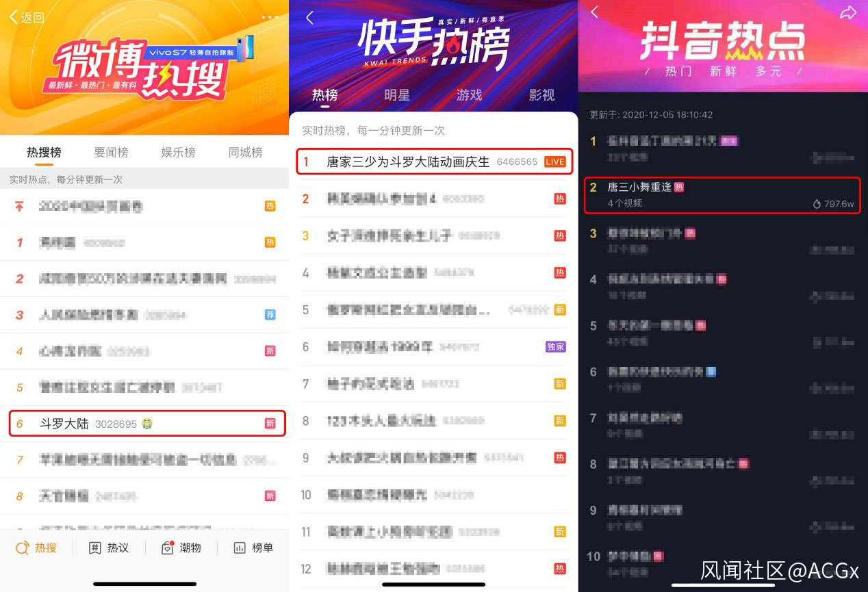
Task: Tap the back chevron on Kuaishou header
Action: 309,18
